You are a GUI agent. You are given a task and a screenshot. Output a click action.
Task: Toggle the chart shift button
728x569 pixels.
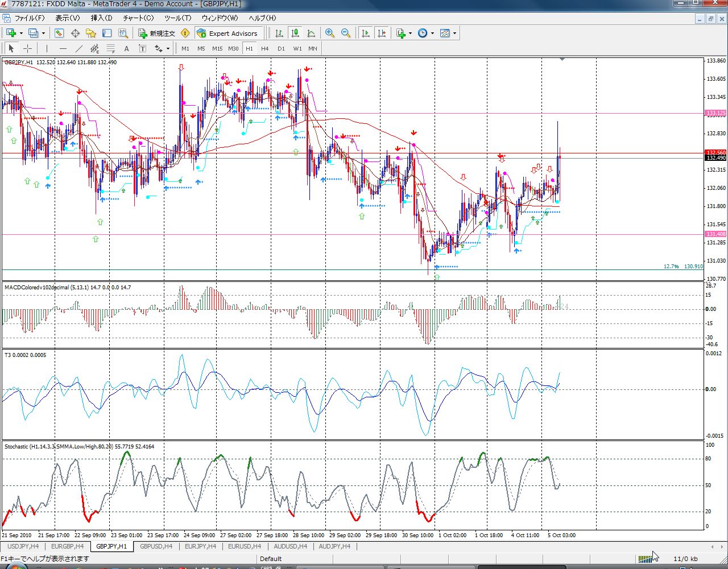[x=382, y=34]
